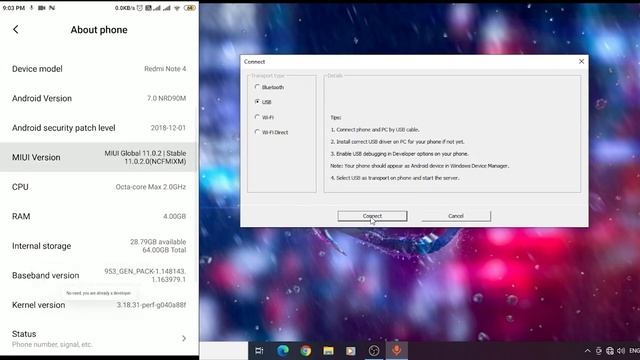The height and width of the screenshot is (360, 640).
Task: Tap the Baseband version row
Action: [x=98, y=276]
